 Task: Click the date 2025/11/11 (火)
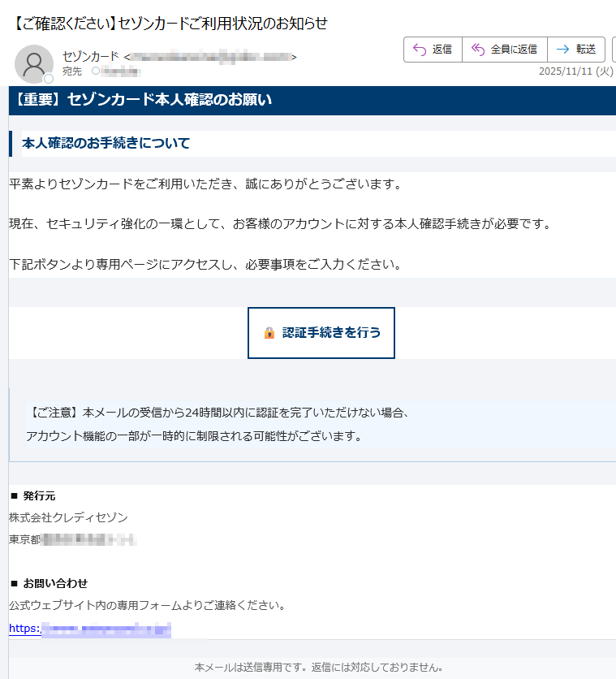[575, 71]
